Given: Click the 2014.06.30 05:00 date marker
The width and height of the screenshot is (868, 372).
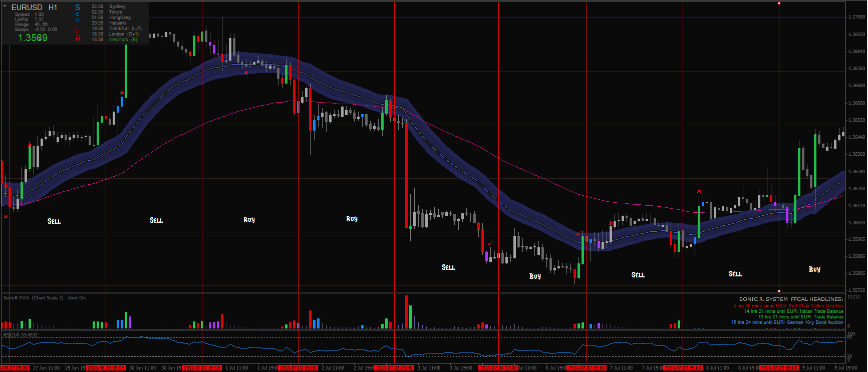Looking at the screenshot, I should click(106, 368).
